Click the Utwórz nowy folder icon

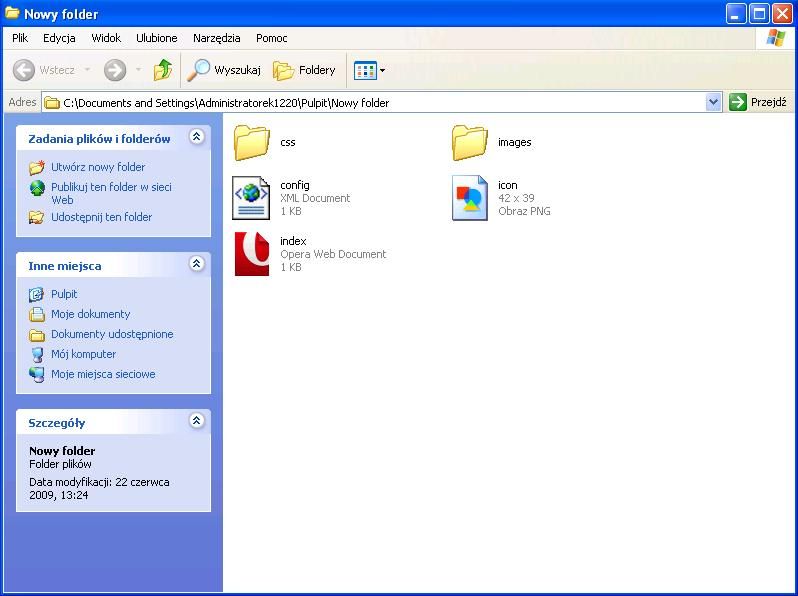[37, 167]
